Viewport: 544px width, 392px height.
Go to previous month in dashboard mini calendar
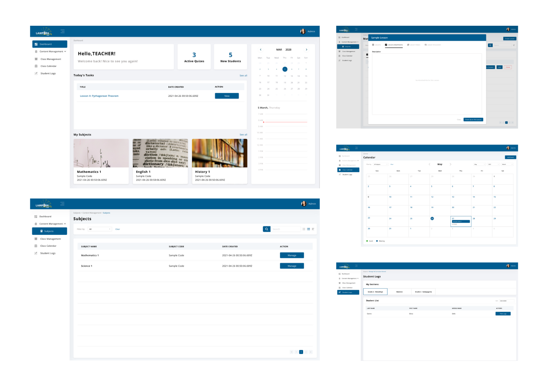coord(260,50)
